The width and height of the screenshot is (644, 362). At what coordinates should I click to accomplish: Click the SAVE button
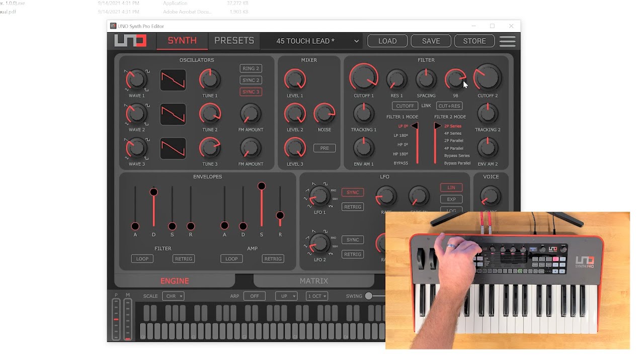(431, 41)
